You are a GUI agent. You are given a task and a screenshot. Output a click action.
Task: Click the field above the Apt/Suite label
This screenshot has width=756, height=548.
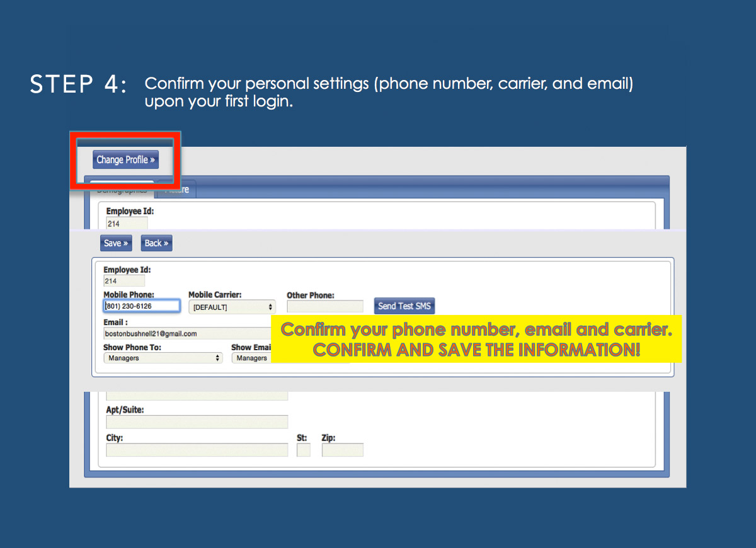pyautogui.click(x=197, y=396)
